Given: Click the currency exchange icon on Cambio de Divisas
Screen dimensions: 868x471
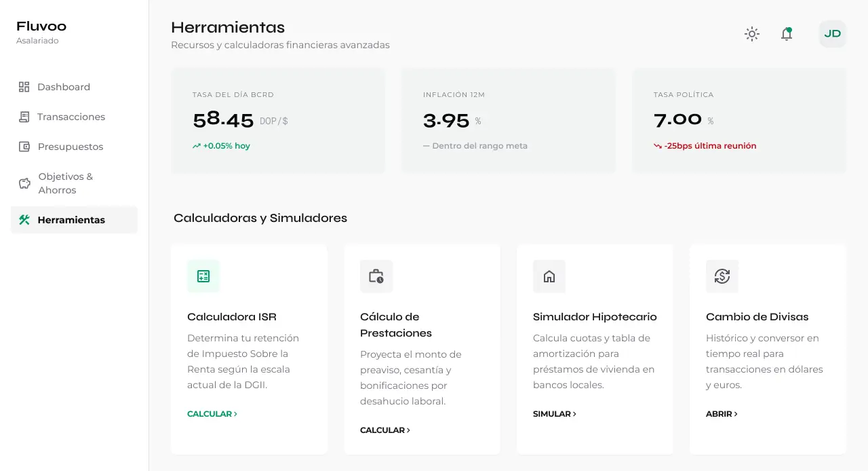Looking at the screenshot, I should 722,276.
